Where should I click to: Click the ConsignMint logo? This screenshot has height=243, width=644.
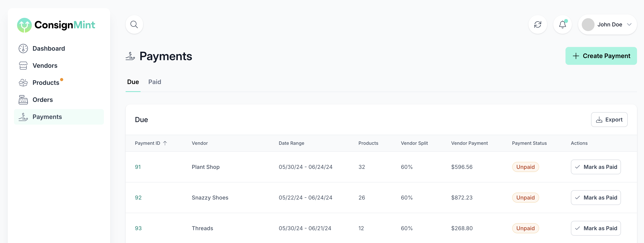[x=56, y=25]
